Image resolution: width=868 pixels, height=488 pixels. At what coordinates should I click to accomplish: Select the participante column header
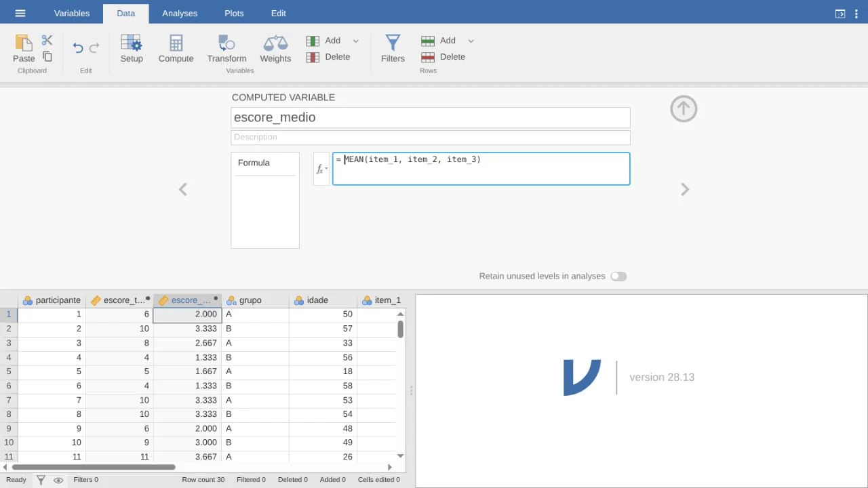[x=52, y=300]
